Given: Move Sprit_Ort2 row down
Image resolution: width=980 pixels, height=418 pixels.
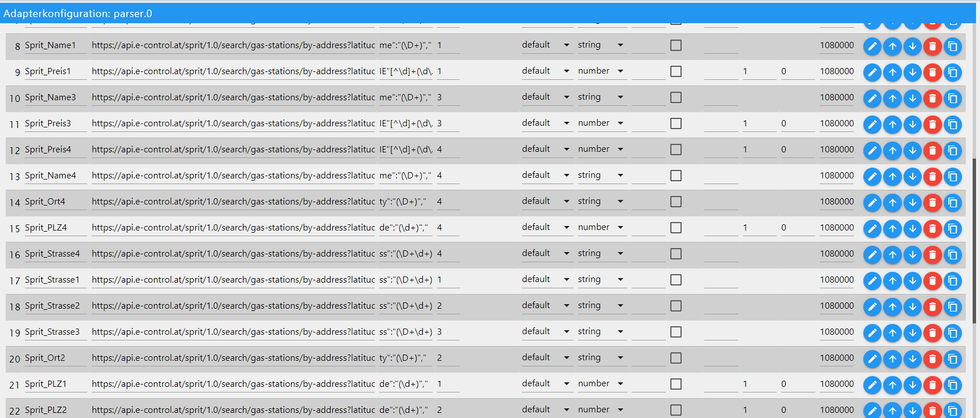Looking at the screenshot, I should pyautogui.click(x=913, y=359).
